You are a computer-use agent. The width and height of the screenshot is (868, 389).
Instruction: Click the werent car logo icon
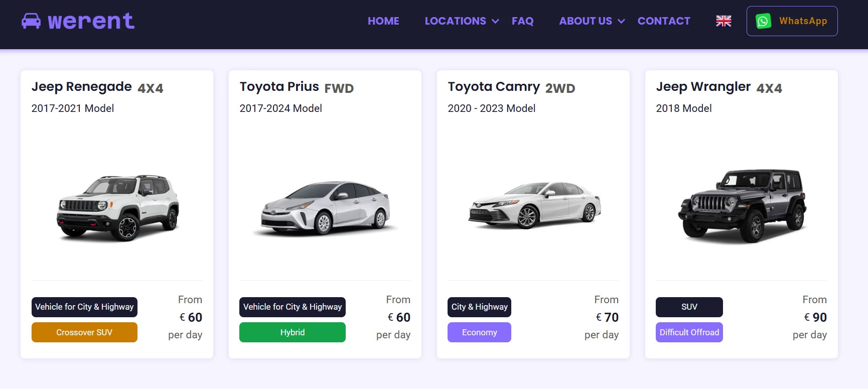click(31, 21)
